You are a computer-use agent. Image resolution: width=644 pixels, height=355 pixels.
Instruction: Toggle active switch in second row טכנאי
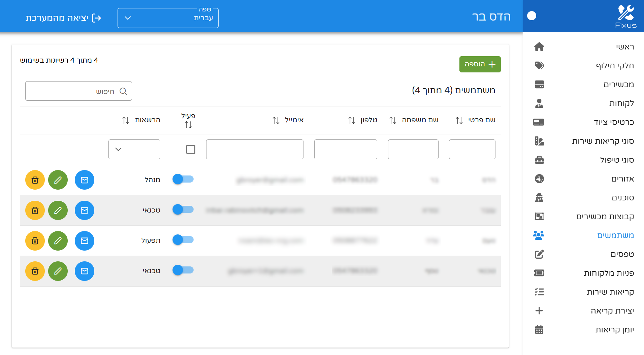pyautogui.click(x=183, y=209)
